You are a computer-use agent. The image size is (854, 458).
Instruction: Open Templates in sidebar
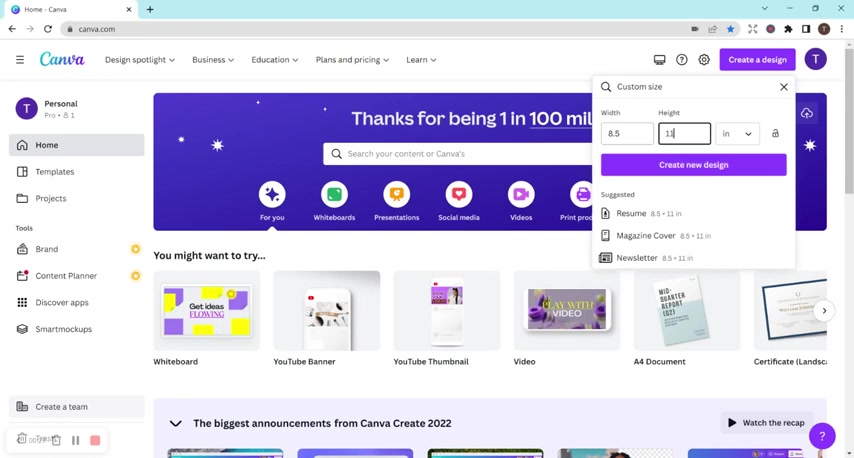click(77, 172)
